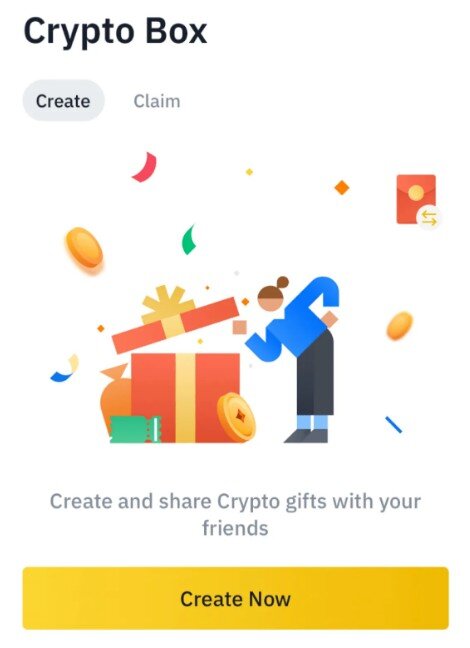Click the Crypto Box page title
470x648 pixels.
click(x=115, y=32)
